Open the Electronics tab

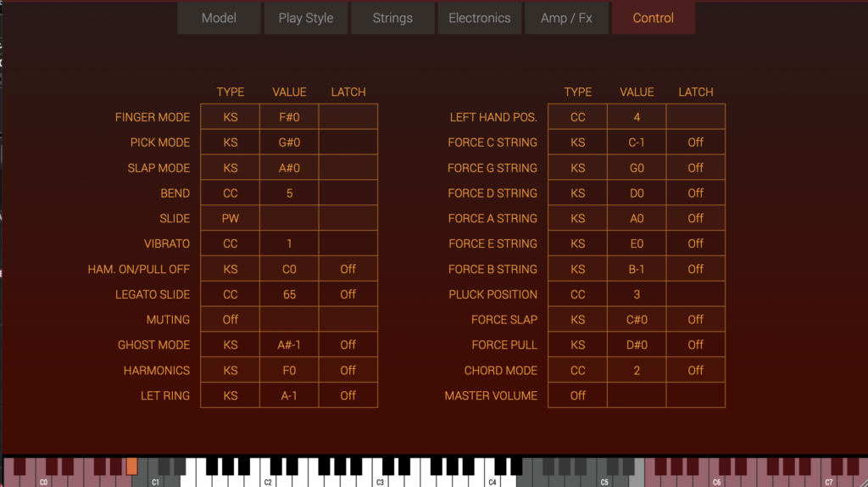click(479, 18)
